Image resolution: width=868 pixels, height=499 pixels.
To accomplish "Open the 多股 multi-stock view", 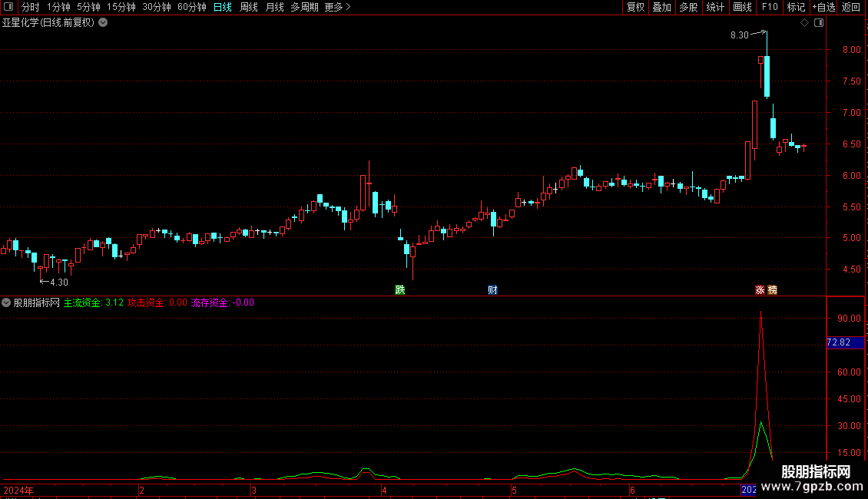I will click(688, 7).
